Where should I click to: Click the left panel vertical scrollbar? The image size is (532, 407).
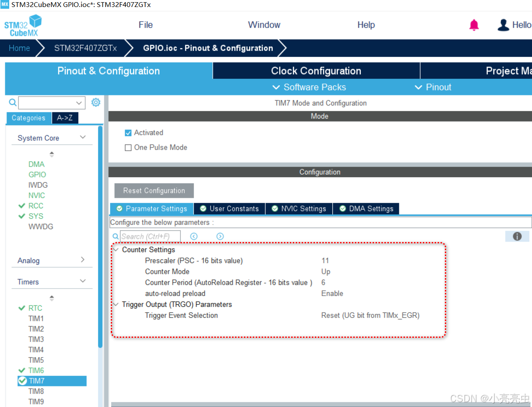click(101, 236)
